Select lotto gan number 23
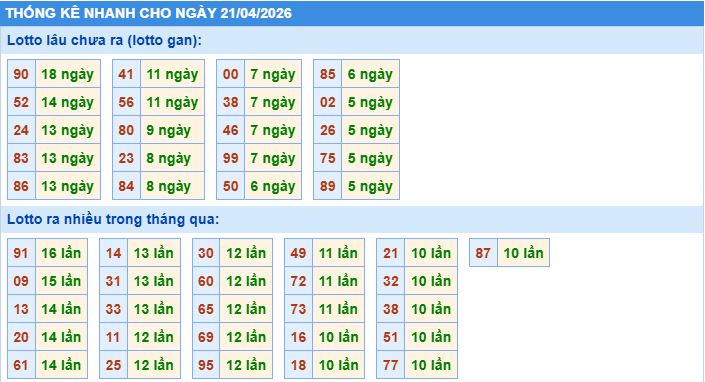Image resolution: width=705 pixels, height=382 pixels. point(126,158)
